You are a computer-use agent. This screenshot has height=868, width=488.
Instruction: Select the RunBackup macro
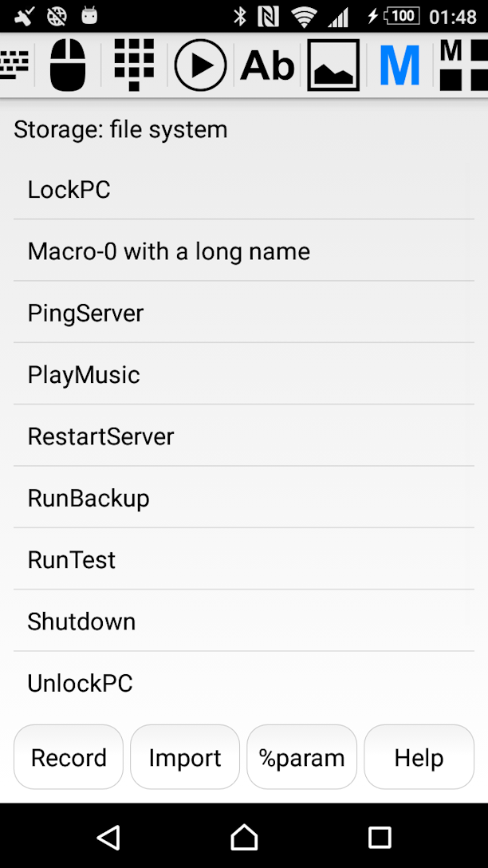coord(244,498)
